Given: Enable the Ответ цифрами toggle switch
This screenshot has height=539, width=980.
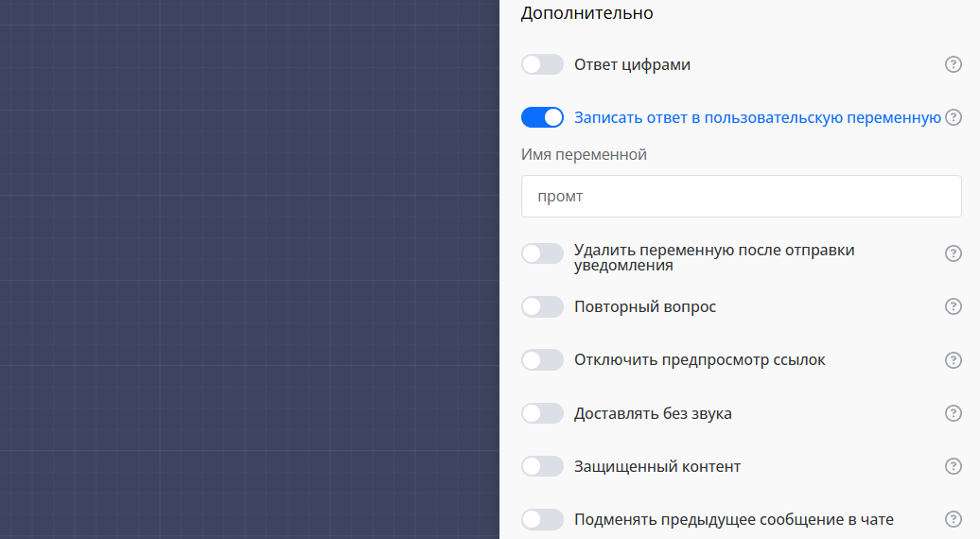Looking at the screenshot, I should click(x=542, y=64).
